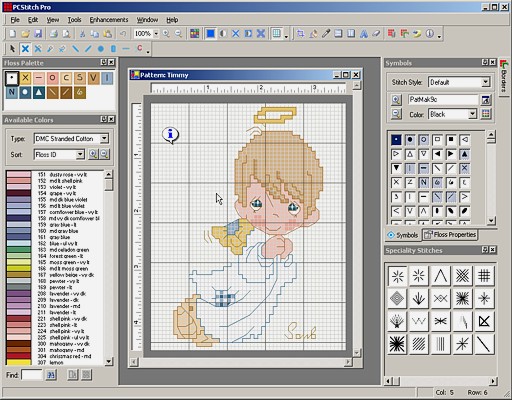Click the multicolor floss grid icon
This screenshot has width=512, height=400.
tap(195, 34)
